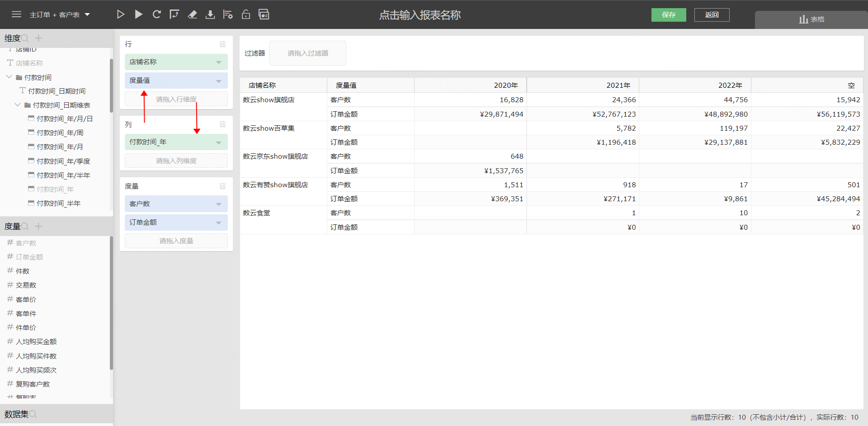Open the hamburger menu in the top bar

(x=17, y=14)
